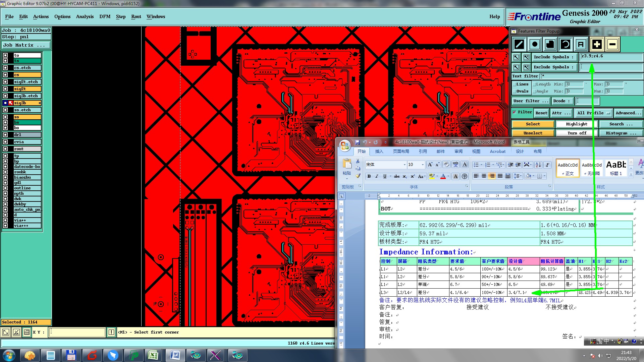This screenshot has height=362, width=644.
Task: Click the Histogram button
Action: tap(621, 133)
